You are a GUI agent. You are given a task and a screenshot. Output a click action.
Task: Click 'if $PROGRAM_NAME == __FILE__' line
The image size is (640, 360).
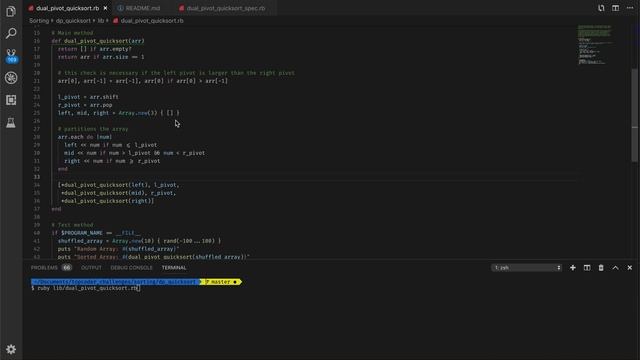click(x=96, y=233)
